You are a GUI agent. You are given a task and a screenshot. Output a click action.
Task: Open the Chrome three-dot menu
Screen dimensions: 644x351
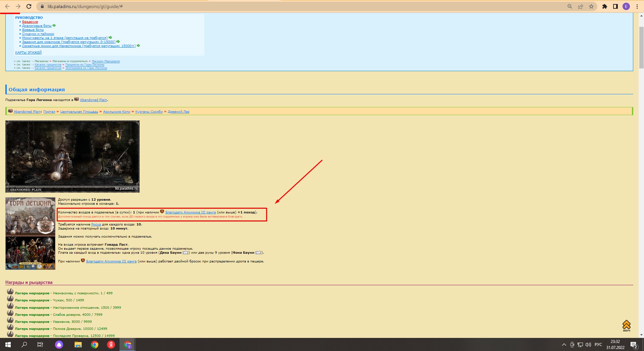click(637, 6)
